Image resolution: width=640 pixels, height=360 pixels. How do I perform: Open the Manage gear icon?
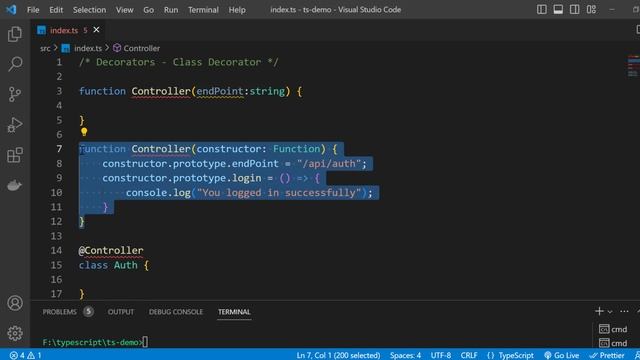click(15, 333)
